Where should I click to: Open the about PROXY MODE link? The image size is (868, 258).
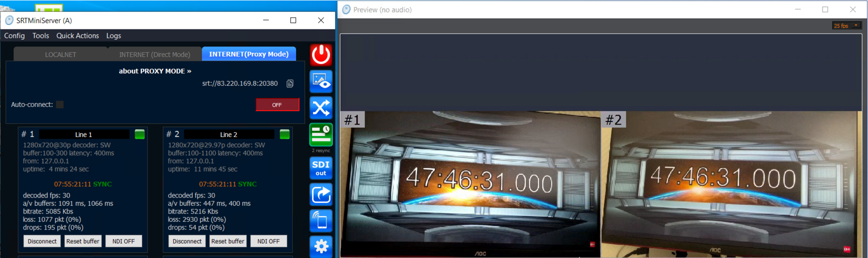pyautogui.click(x=155, y=71)
